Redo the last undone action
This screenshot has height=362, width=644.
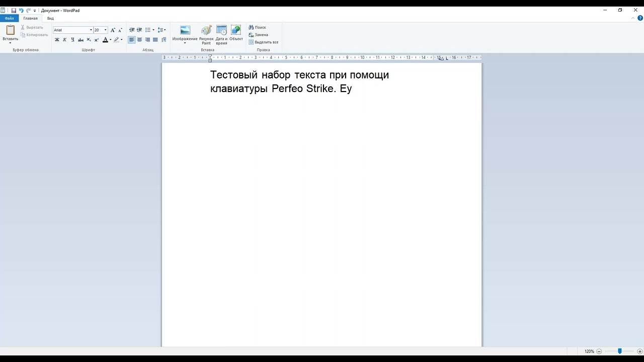[28, 10]
